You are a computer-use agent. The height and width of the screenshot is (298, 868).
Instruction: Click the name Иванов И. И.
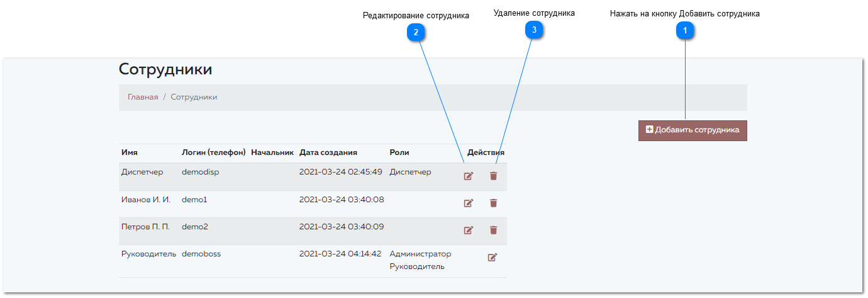(x=146, y=200)
